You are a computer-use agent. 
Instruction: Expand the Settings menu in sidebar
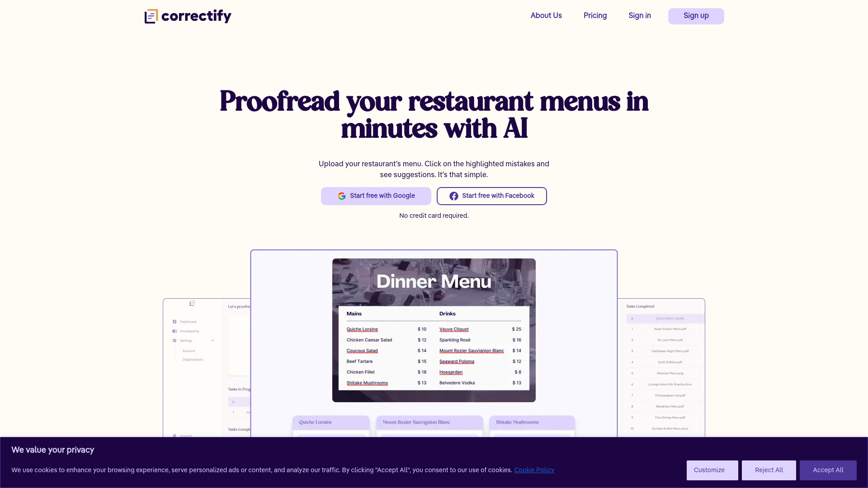click(213, 340)
